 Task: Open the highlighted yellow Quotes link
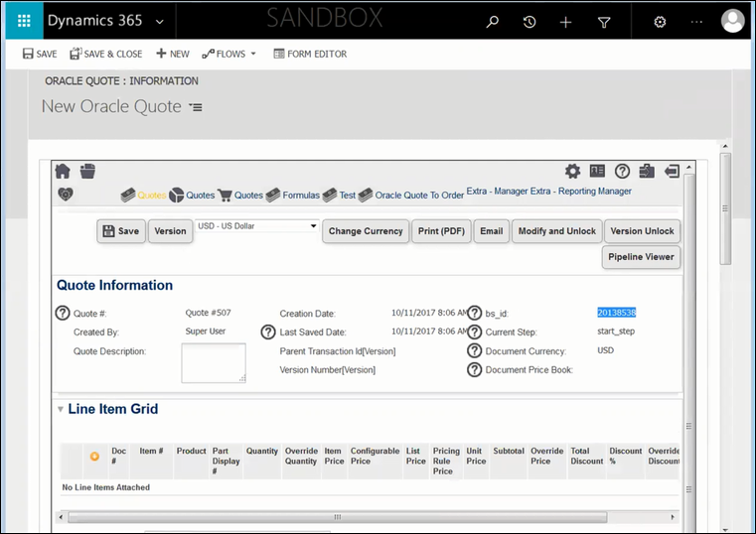[x=151, y=195]
